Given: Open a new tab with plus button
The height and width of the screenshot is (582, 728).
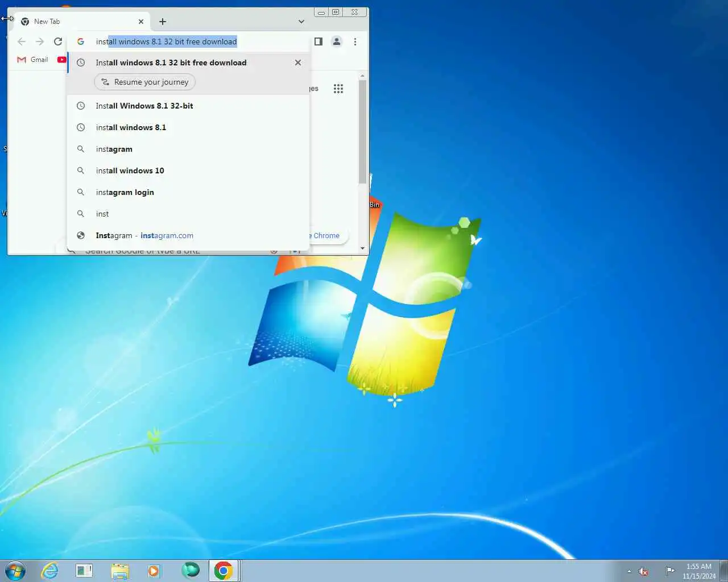Looking at the screenshot, I should pyautogui.click(x=163, y=22).
